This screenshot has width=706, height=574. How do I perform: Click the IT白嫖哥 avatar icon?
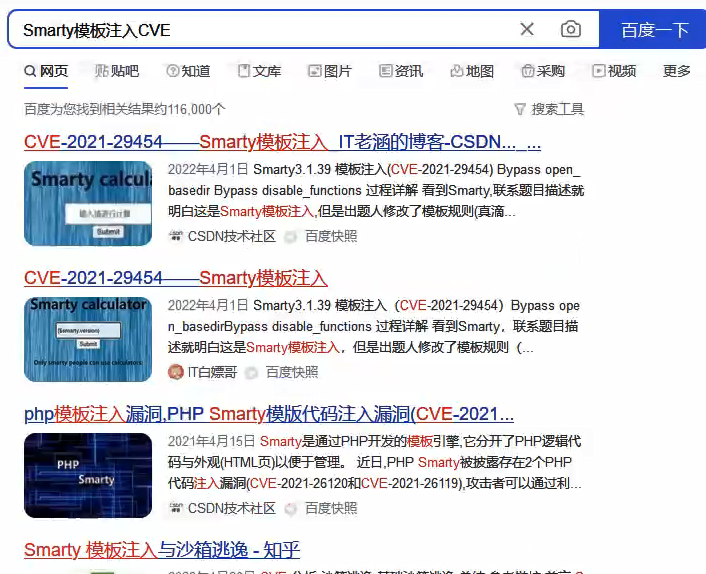[176, 372]
